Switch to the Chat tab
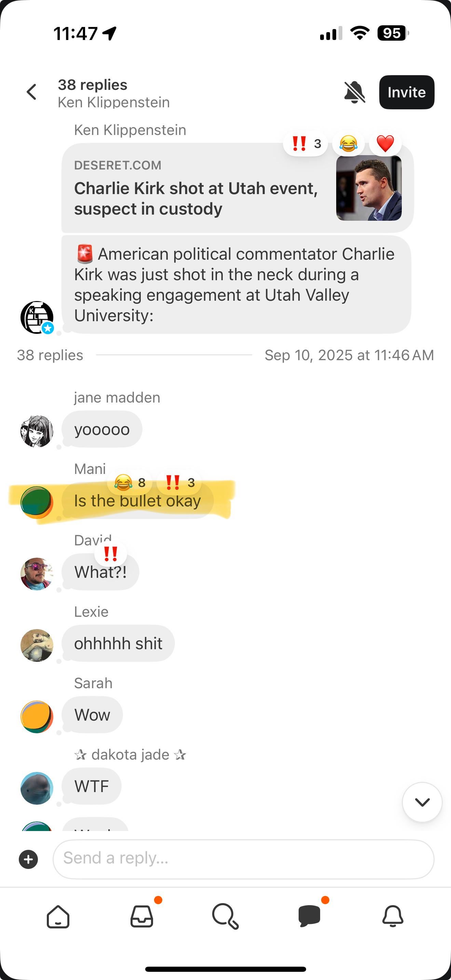 pyautogui.click(x=310, y=916)
